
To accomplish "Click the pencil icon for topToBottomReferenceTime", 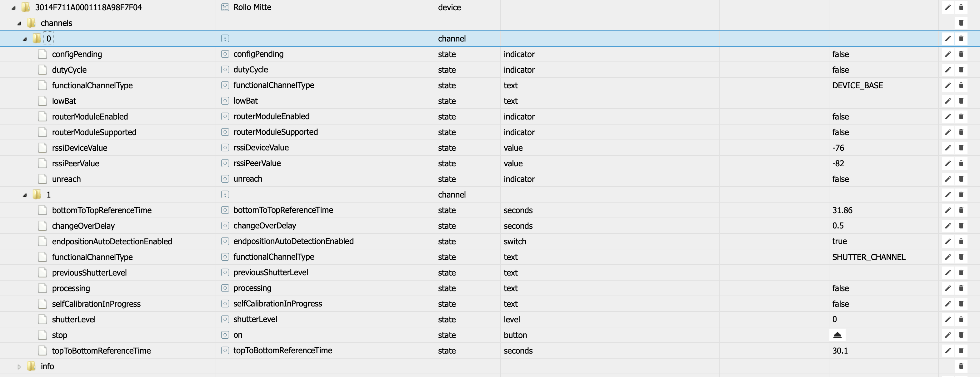I will 948,350.
